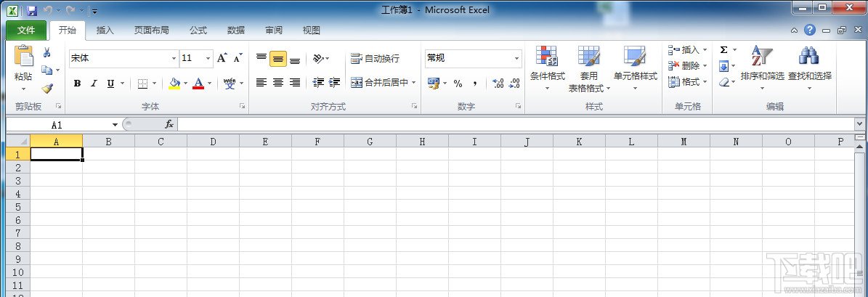Open Sort and Filter (排序和筛选)

(x=762, y=68)
